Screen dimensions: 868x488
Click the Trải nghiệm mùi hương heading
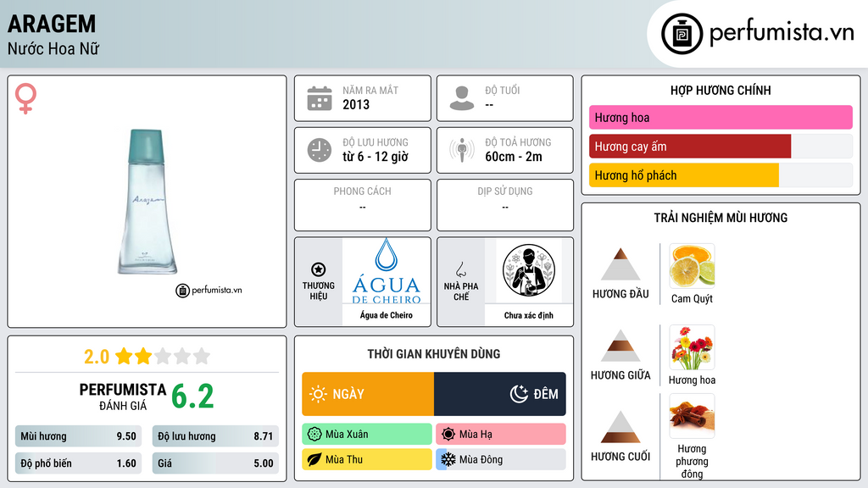pos(721,218)
